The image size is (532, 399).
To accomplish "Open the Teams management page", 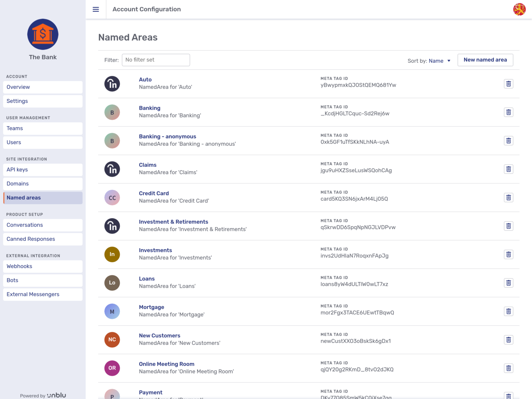I will point(43,129).
